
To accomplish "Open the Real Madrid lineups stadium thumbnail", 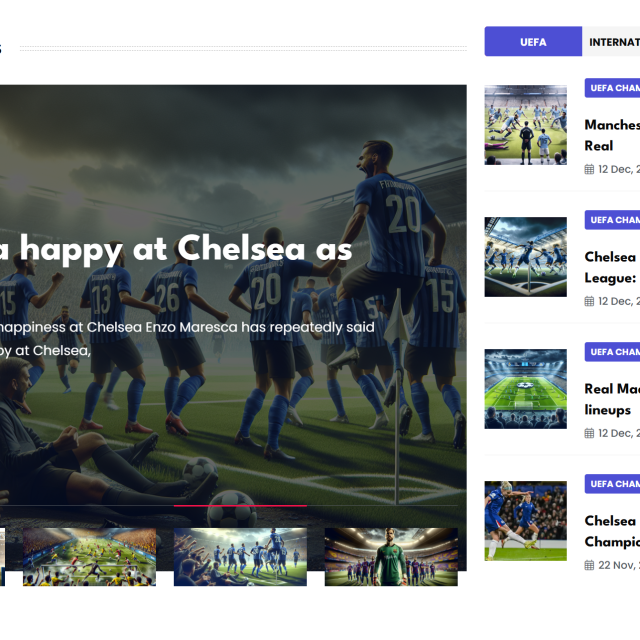I will [525, 389].
